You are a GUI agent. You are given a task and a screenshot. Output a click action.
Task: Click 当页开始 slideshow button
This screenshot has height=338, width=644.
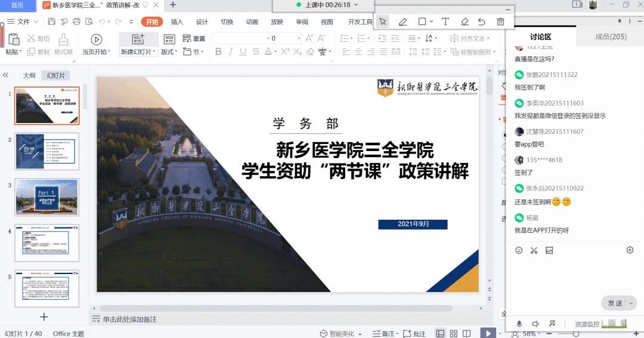96,45
